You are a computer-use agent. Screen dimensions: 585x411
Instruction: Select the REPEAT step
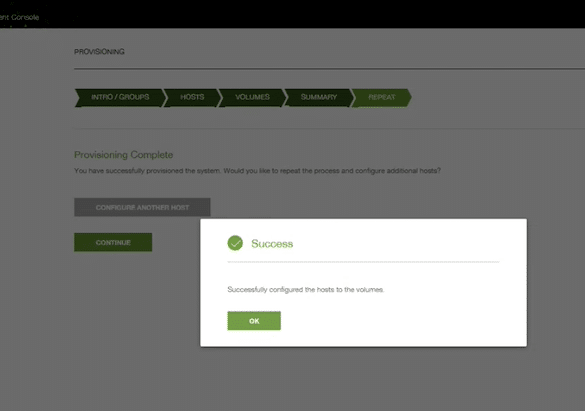382,97
